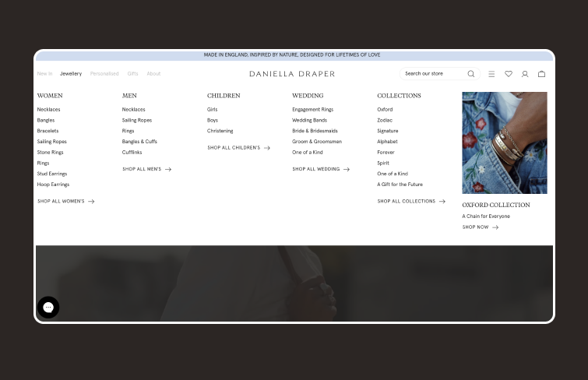The image size is (588, 380).
Task: Click Shop All Wedding
Action: coord(321,169)
